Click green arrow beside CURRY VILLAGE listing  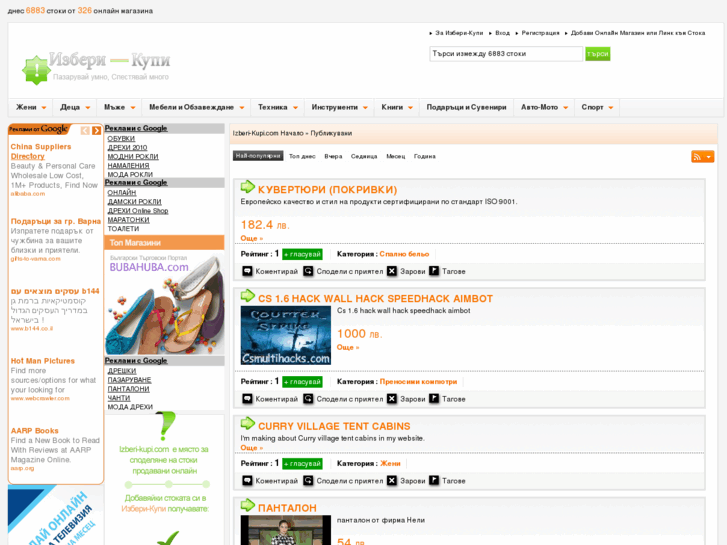(248, 423)
